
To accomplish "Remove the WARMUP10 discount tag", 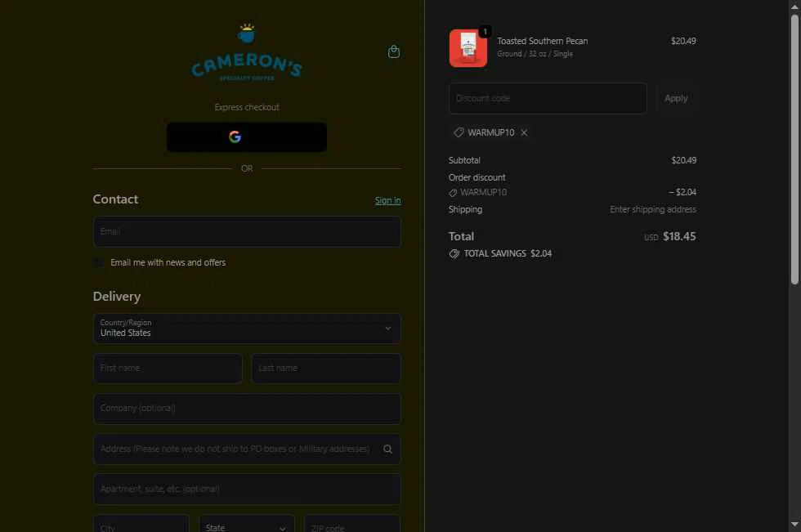I will coord(524,132).
